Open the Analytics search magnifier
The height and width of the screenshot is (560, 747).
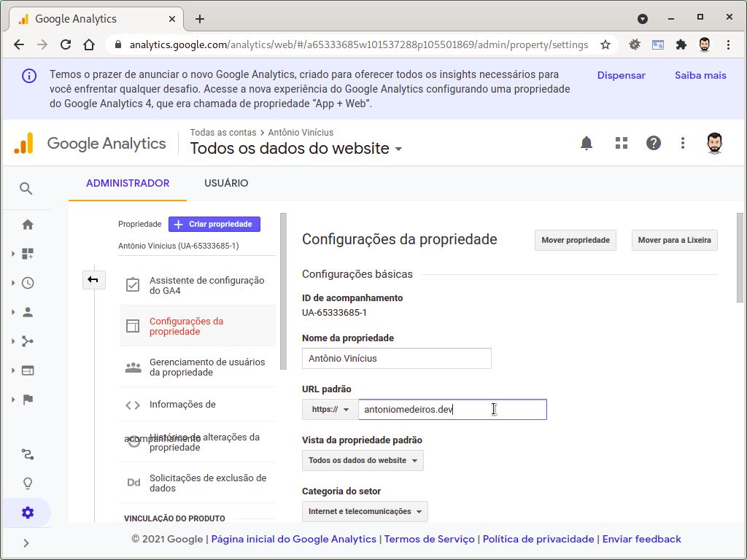[26, 189]
